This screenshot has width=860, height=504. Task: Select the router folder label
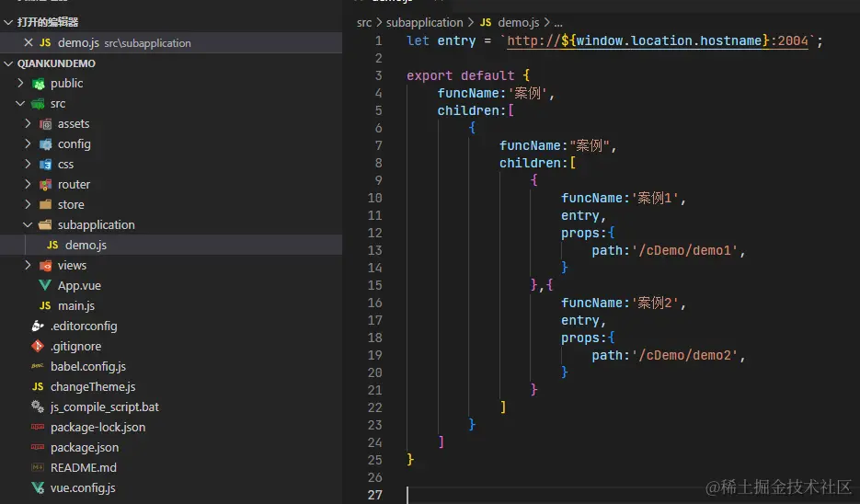75,185
